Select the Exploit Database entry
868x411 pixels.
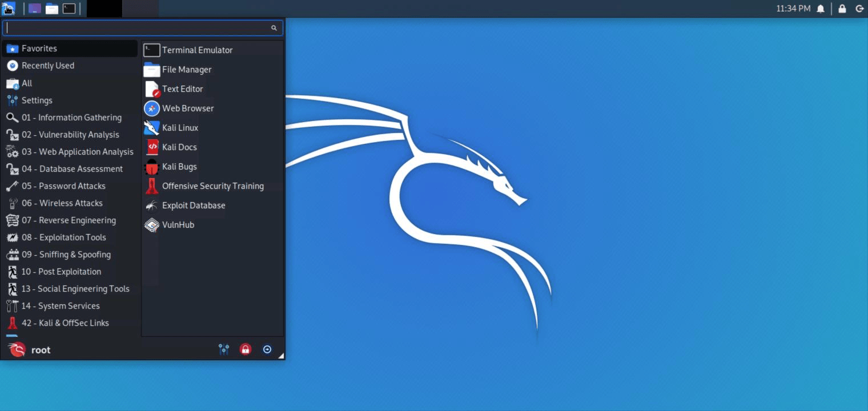click(x=194, y=205)
